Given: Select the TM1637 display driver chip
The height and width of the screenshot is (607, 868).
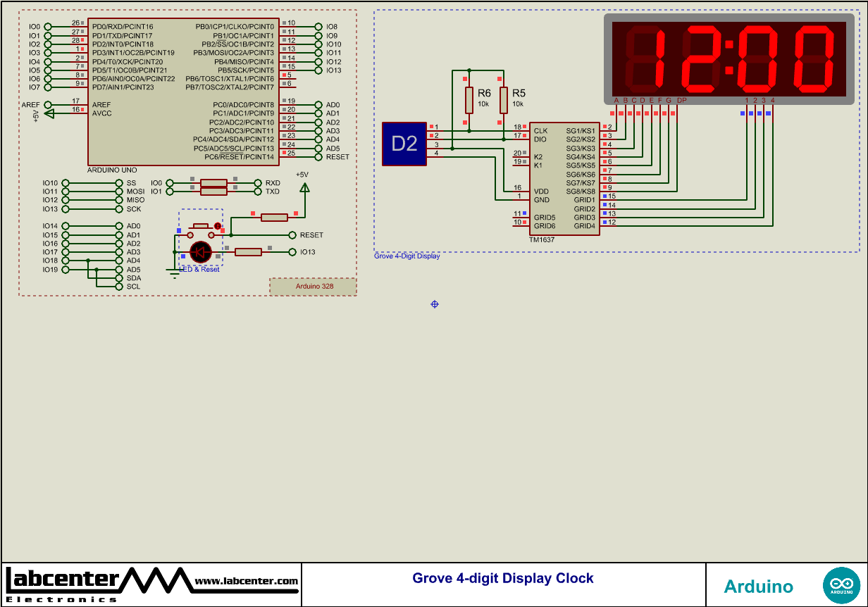Looking at the screenshot, I should [564, 176].
